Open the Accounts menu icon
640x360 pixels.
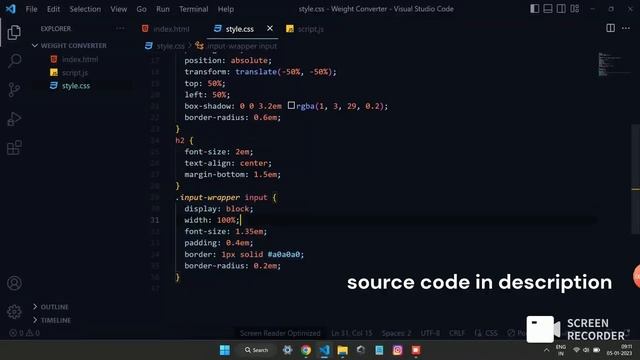point(14,283)
